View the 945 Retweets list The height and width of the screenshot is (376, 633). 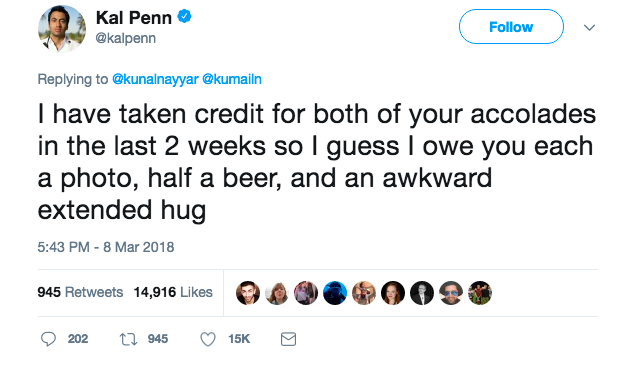[80, 292]
